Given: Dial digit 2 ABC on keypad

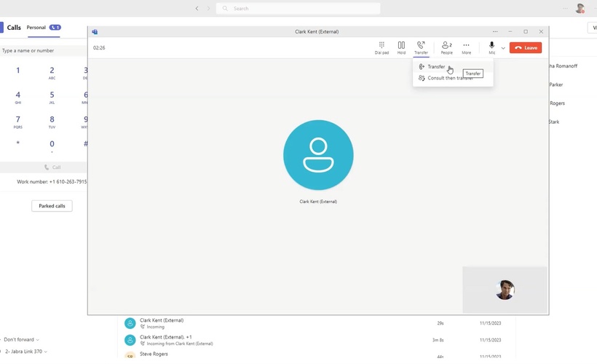Looking at the screenshot, I should click(x=52, y=72).
